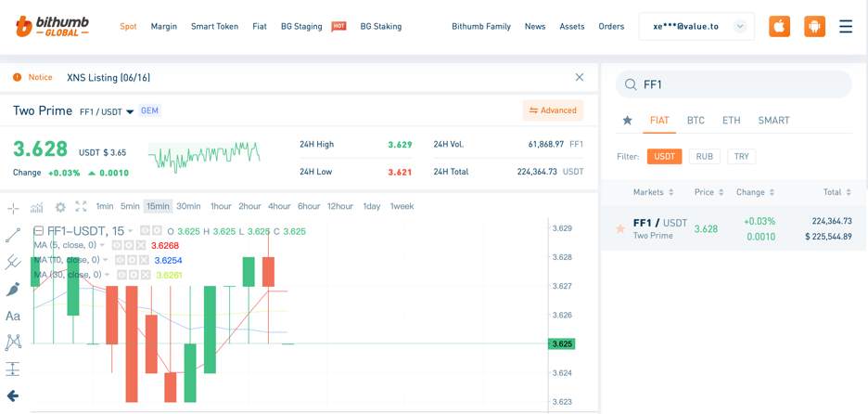The height and width of the screenshot is (414, 868).
Task: Select the measure/projection tool
Action: click(13, 369)
